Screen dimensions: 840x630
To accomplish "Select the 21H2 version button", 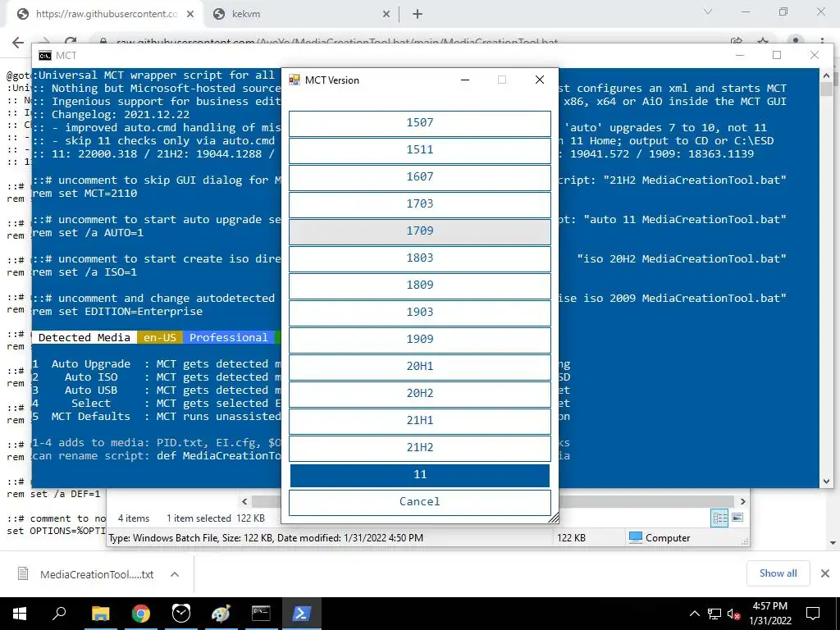I will [x=419, y=448].
